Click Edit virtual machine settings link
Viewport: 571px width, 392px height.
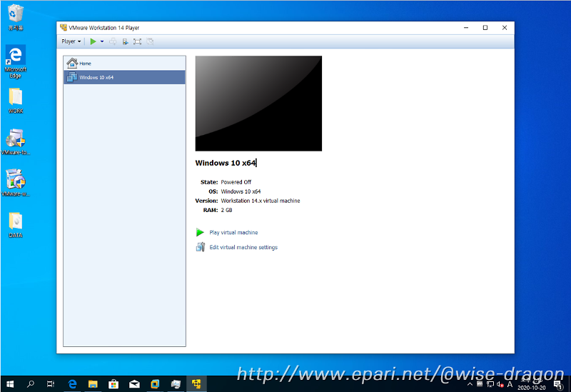coord(243,247)
